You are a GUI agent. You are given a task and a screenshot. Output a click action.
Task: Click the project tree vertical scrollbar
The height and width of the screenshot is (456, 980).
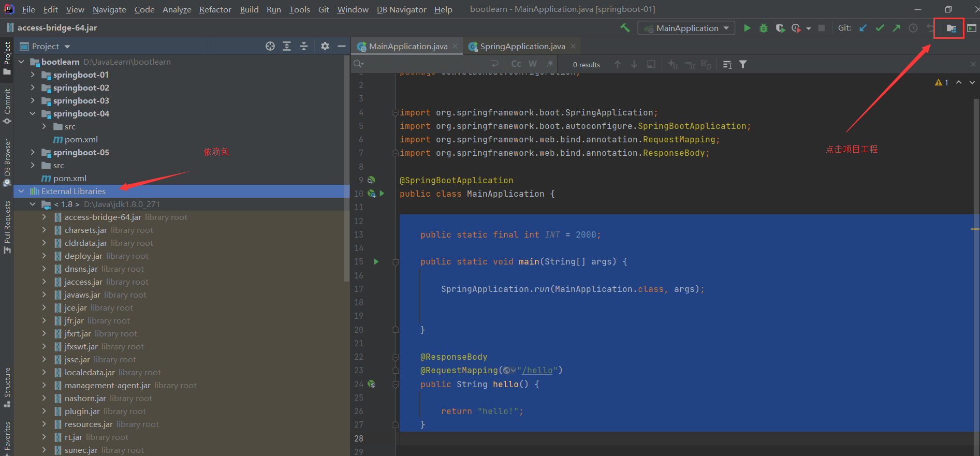click(x=347, y=168)
